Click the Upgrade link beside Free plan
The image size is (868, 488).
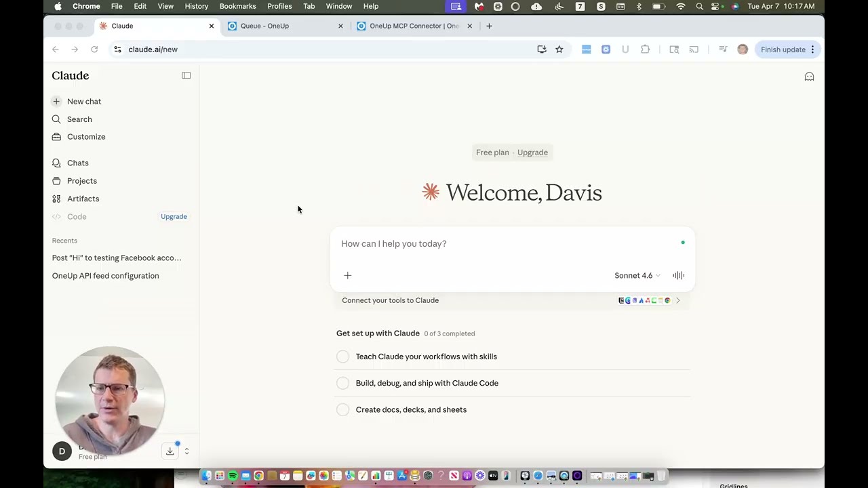tap(532, 152)
